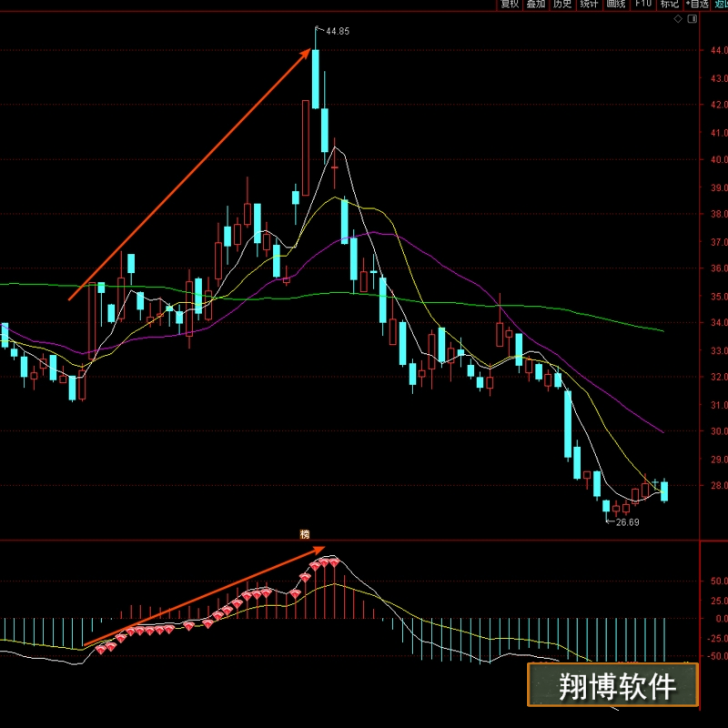728x728 pixels.
Task: Click the diamond icon above the chart
Action: tap(678, 19)
